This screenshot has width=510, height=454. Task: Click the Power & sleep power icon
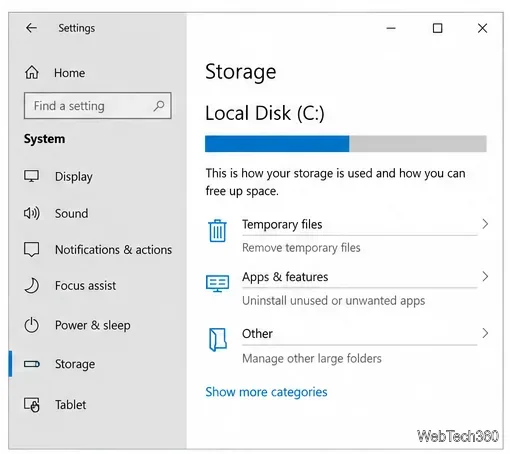[x=32, y=325]
